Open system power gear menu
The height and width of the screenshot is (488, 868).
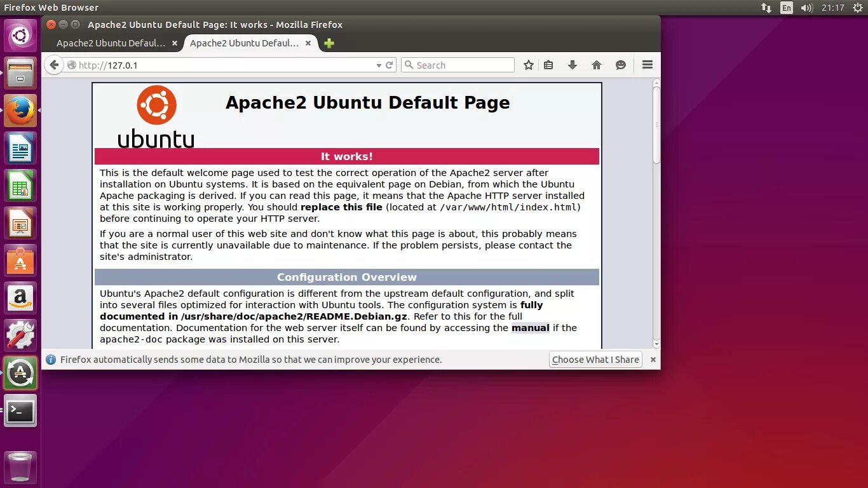(x=857, y=8)
